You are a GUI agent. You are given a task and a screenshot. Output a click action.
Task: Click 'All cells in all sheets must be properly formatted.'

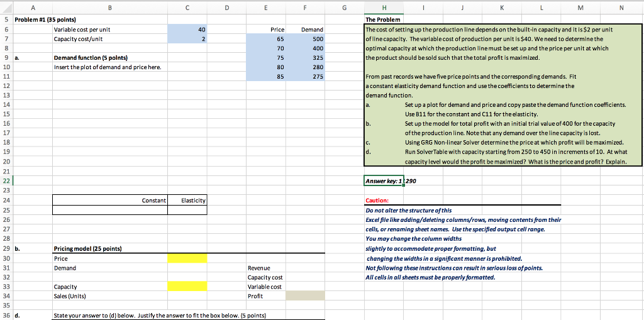pyautogui.click(x=430, y=277)
